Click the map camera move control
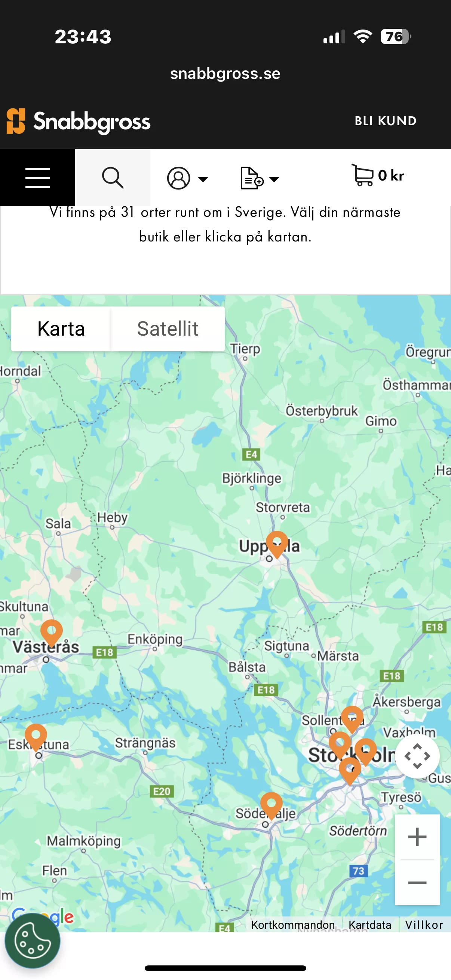The width and height of the screenshot is (451, 980). point(417,756)
